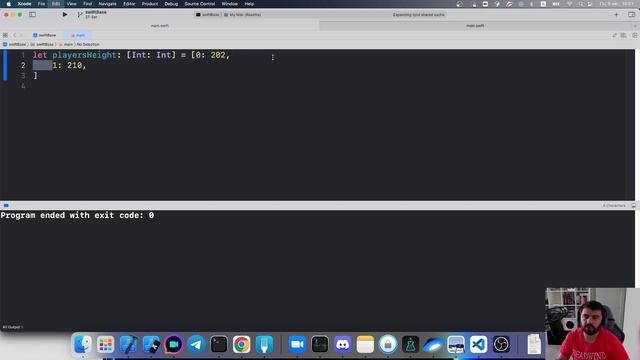640x360 pixels.
Task: Hide the debug area icon at right
Action: click(633, 205)
